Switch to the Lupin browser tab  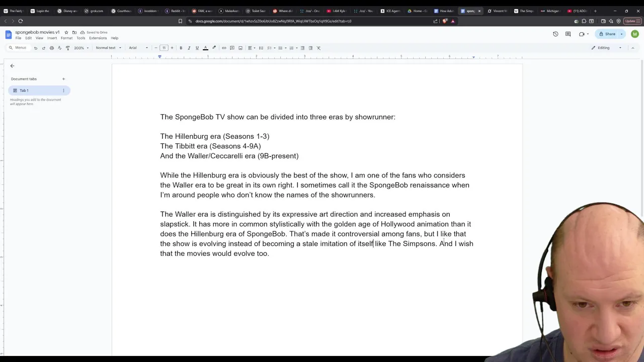(40, 11)
